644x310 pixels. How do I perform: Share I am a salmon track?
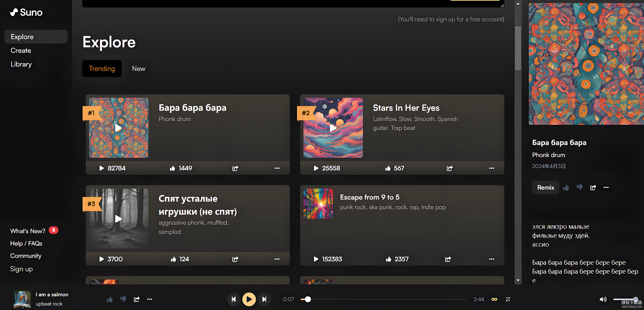137,299
